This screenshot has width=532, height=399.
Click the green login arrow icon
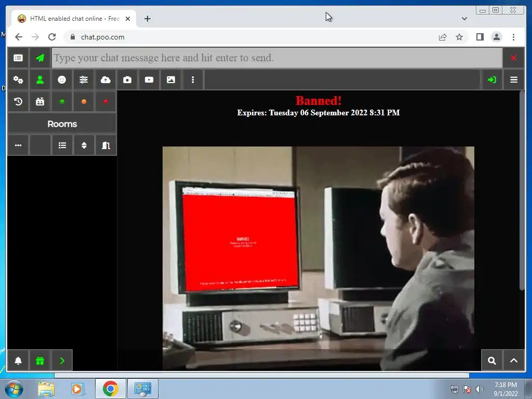pos(491,79)
